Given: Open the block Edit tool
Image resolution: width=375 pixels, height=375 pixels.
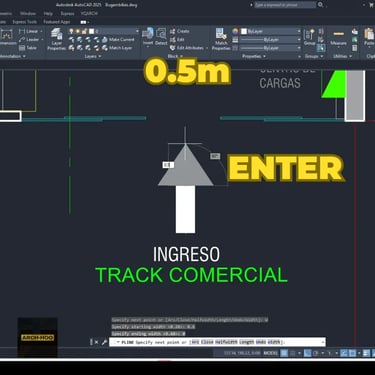Looking at the screenshot, I should 177,39.
